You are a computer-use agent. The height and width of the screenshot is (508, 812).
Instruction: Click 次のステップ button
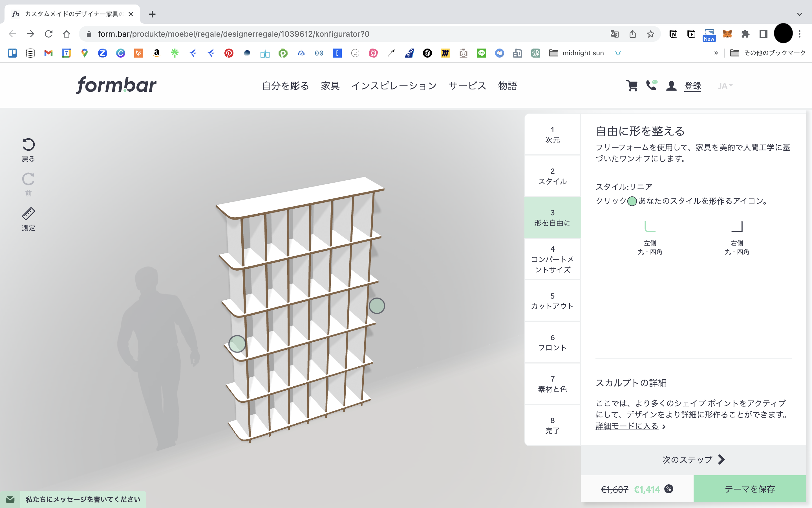(693, 460)
